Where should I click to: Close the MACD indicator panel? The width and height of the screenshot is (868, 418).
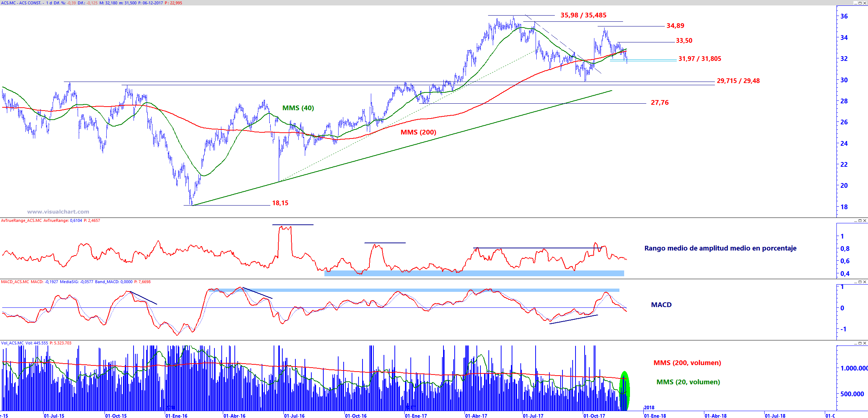click(x=865, y=282)
